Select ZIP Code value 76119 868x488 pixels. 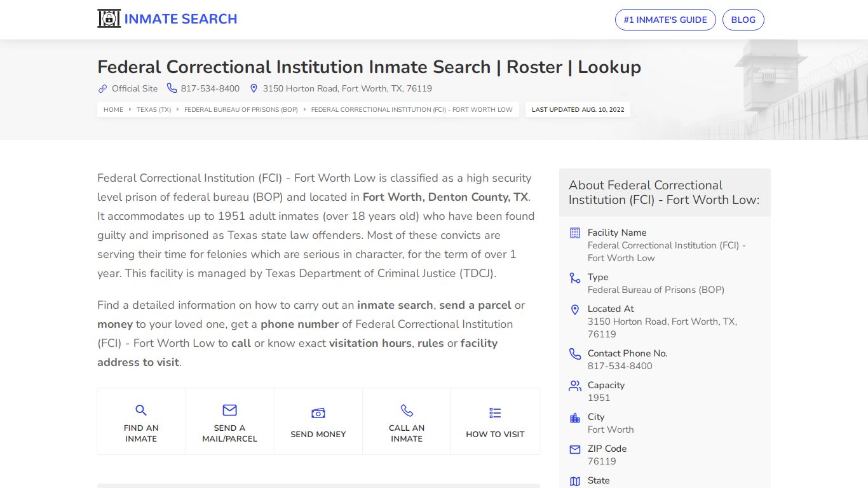(x=602, y=461)
